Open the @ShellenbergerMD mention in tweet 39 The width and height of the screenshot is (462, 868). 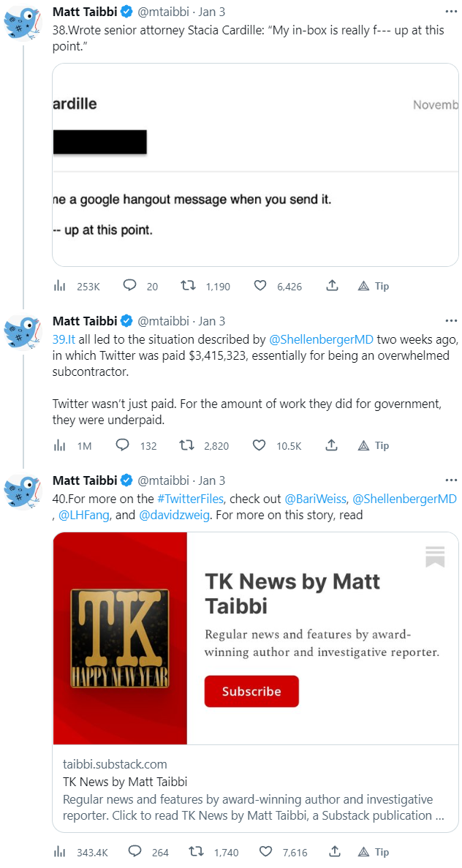322,340
